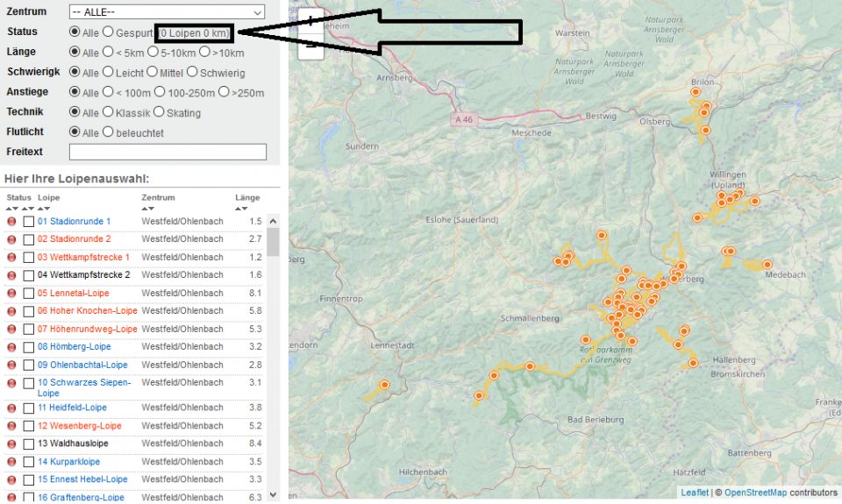Select the Gespurt status radio button

tap(109, 32)
